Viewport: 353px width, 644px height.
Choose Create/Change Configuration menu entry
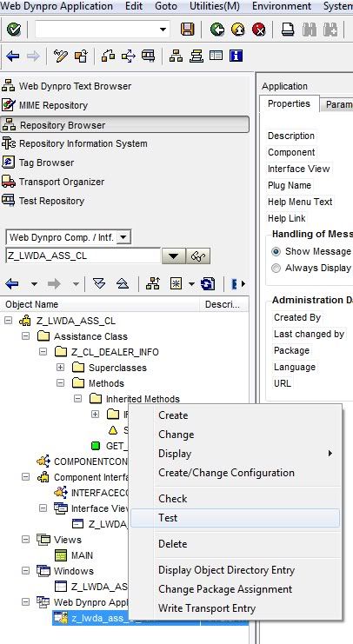226,473
